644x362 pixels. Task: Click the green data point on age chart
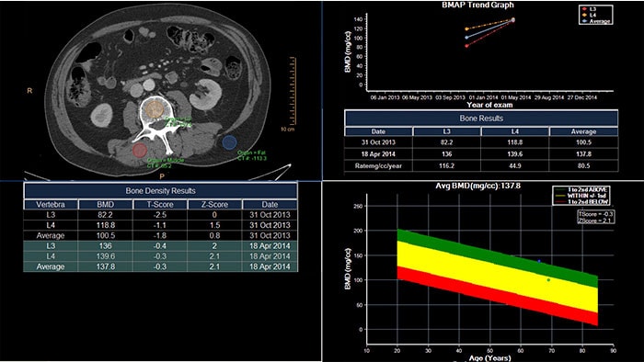548,280
